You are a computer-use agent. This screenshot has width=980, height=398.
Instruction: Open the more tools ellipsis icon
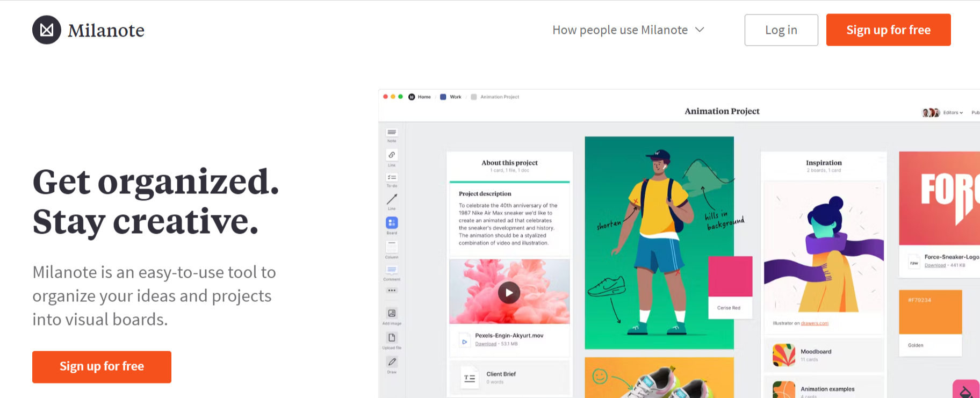[392, 291]
